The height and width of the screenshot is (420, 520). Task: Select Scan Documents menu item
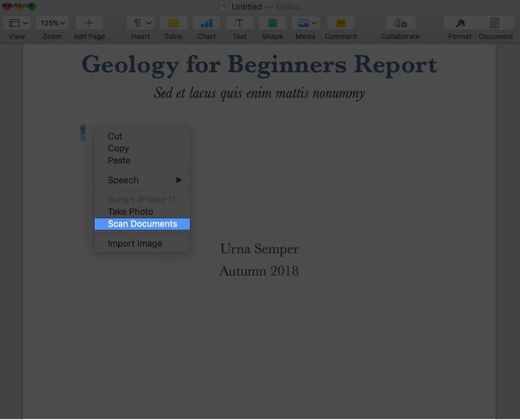(142, 224)
